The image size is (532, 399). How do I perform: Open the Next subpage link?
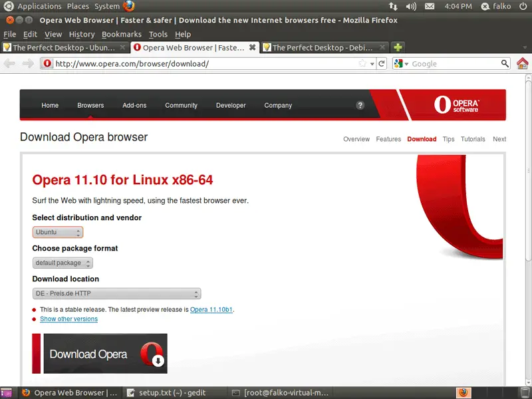[x=499, y=139]
